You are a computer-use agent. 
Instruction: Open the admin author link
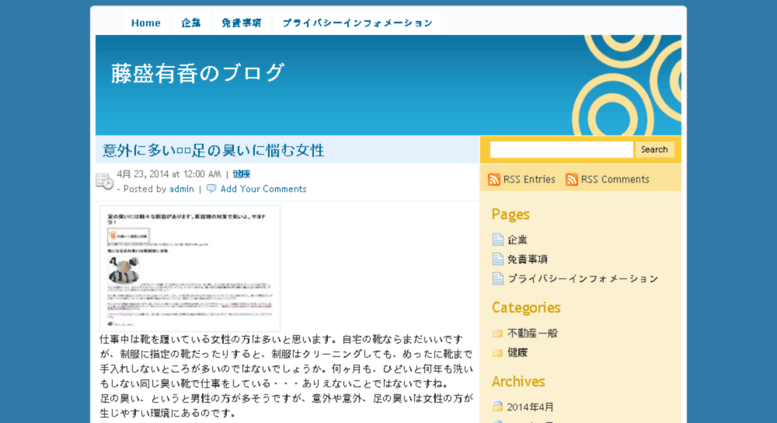pos(182,189)
